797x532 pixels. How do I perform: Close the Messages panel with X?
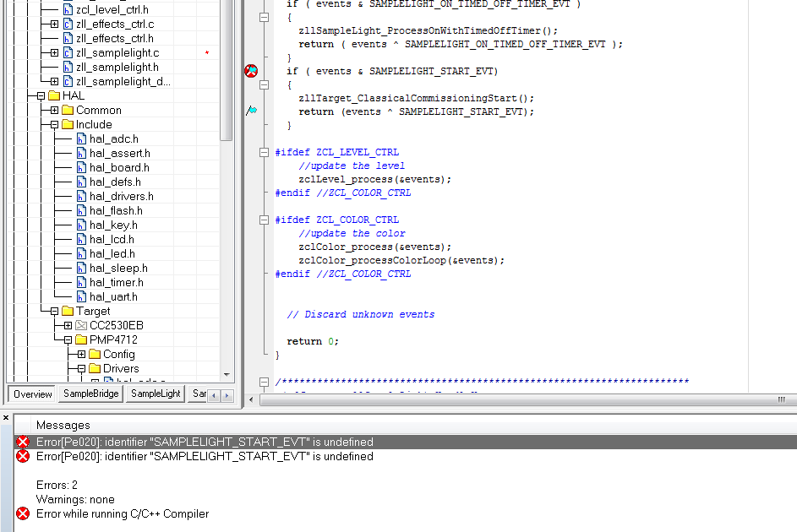(x=6, y=418)
